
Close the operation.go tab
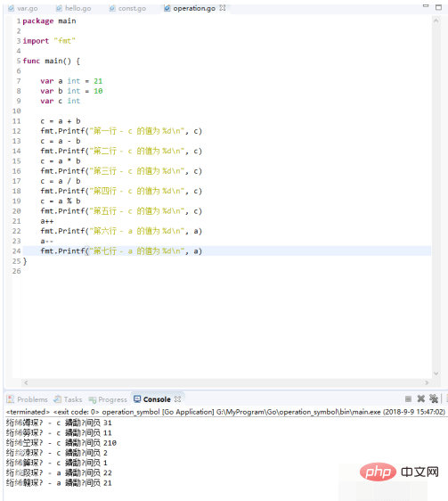point(223,8)
